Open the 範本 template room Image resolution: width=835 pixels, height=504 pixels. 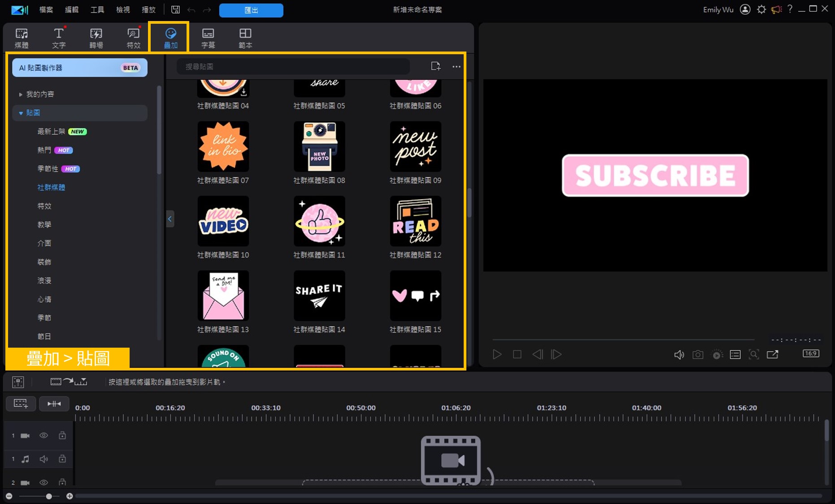click(x=245, y=38)
